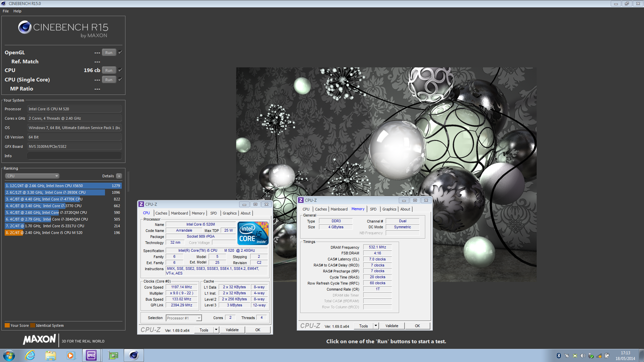Screen dimensions: 644x362
Task: Click Validate in right CPU-Z Memory window
Action: coord(392,326)
